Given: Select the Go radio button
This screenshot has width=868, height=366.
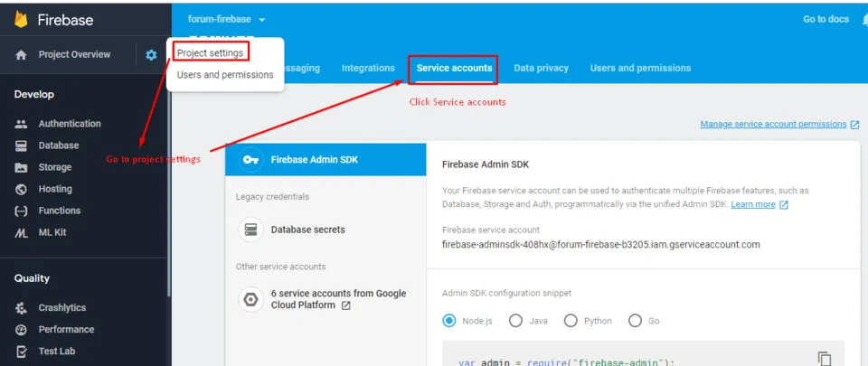Looking at the screenshot, I should click(x=635, y=321).
